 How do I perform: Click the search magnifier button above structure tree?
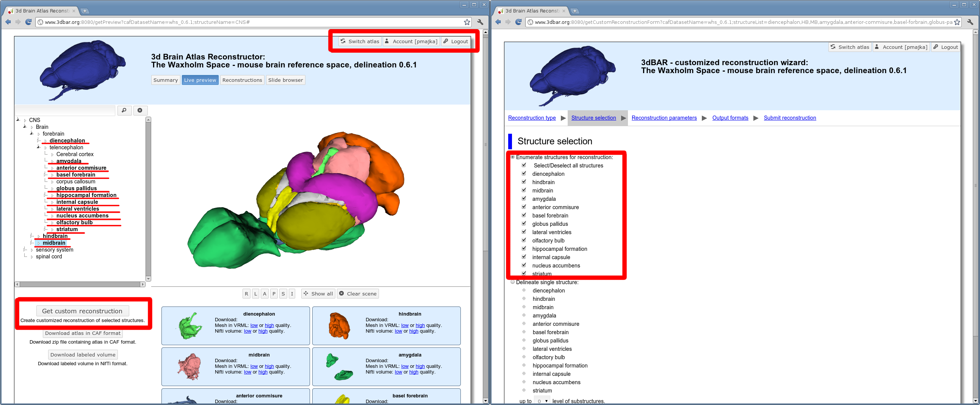(124, 110)
